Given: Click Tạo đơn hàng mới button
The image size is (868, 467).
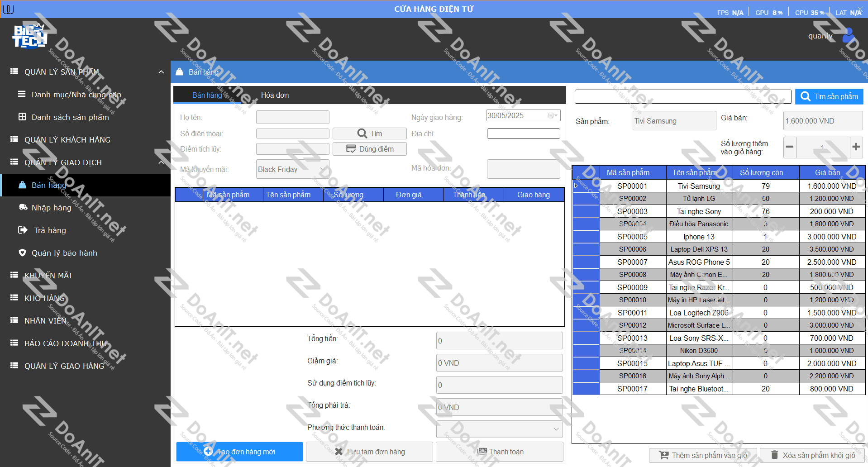Looking at the screenshot, I should click(239, 452).
